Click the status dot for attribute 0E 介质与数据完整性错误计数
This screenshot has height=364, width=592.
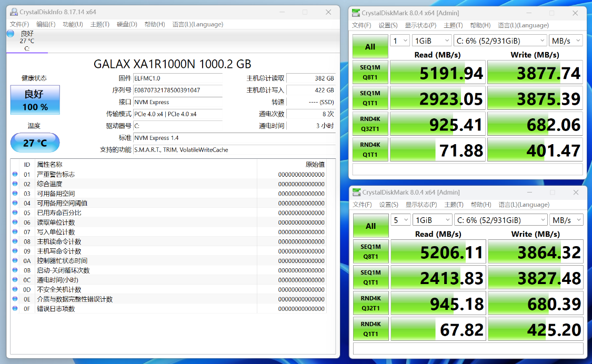click(15, 299)
